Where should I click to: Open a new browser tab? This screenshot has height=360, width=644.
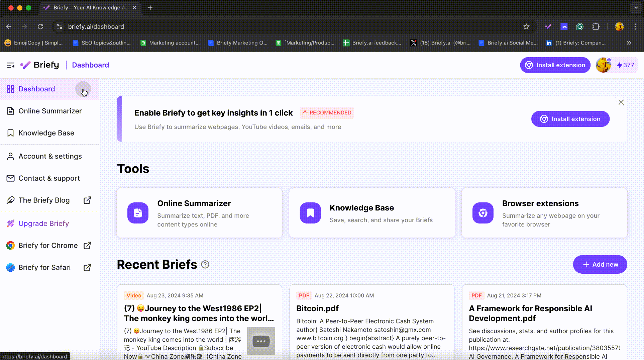pyautogui.click(x=150, y=8)
